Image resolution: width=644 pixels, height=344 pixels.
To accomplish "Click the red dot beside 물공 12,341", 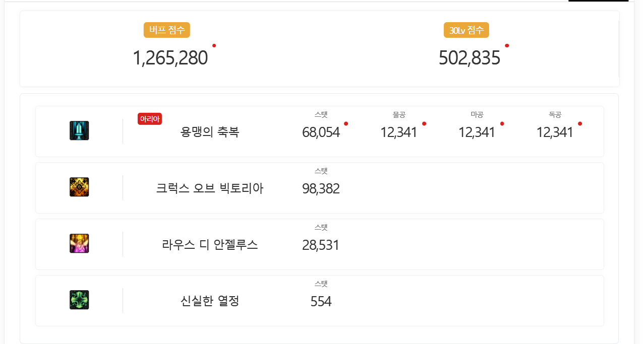I will click(x=424, y=124).
